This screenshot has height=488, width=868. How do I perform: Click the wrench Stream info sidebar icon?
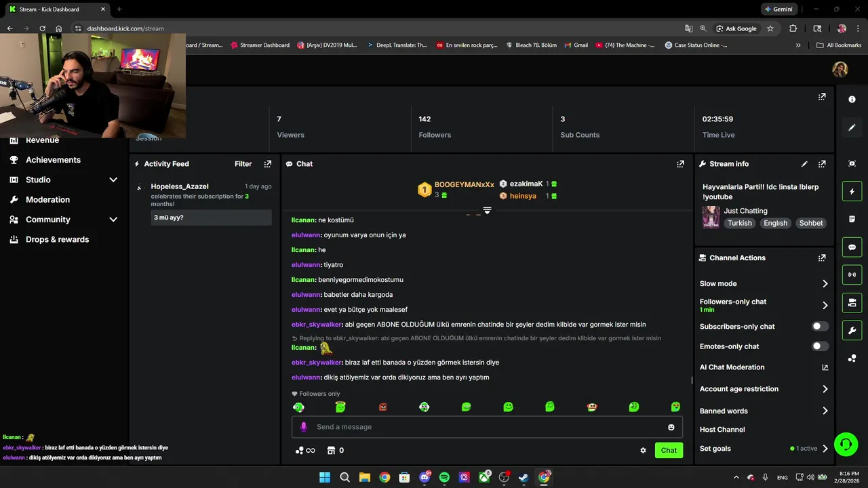852,330
